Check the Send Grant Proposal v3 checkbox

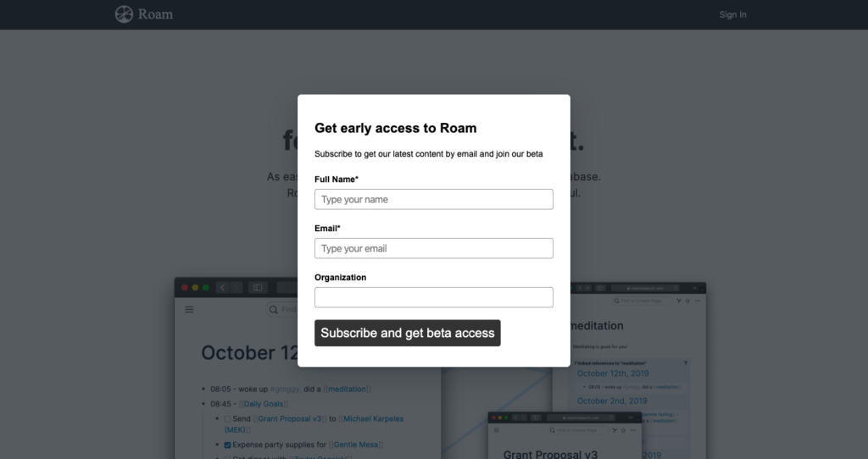[x=227, y=419]
